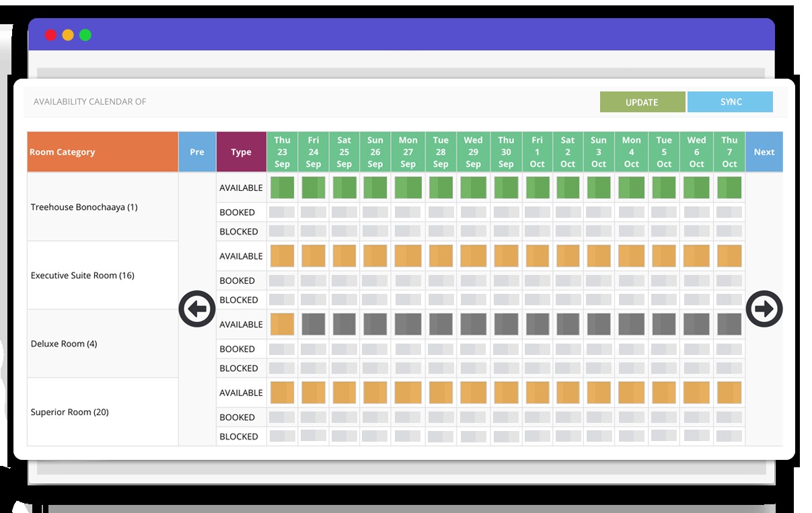Viewport: 812px width, 513px height.
Task: Click the Type column header
Action: tap(241, 152)
